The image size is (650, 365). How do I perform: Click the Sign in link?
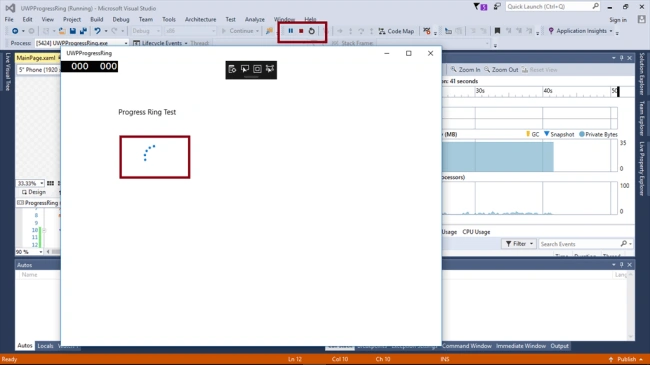click(x=618, y=20)
